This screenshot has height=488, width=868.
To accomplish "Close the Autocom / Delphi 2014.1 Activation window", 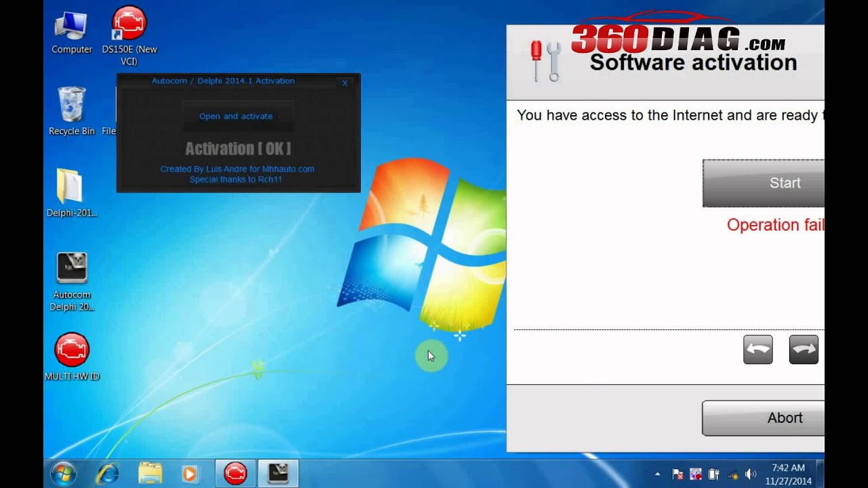I will pyautogui.click(x=344, y=83).
